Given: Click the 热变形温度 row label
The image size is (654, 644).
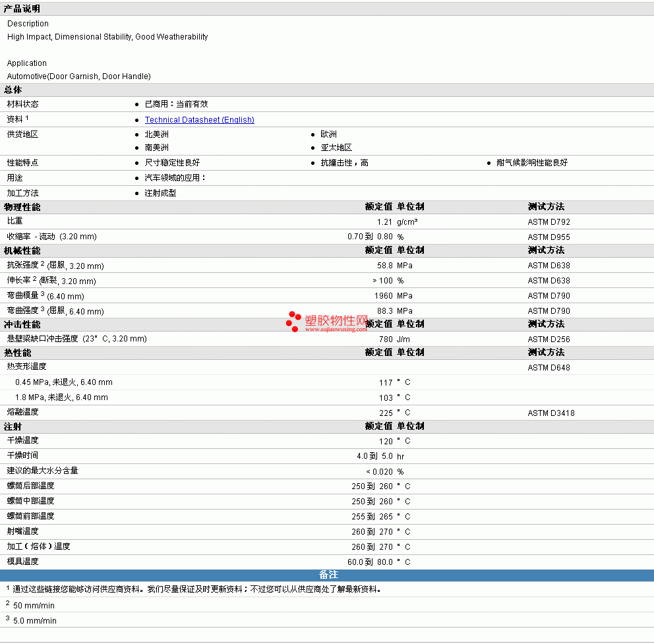Looking at the screenshot, I should 26,366.
